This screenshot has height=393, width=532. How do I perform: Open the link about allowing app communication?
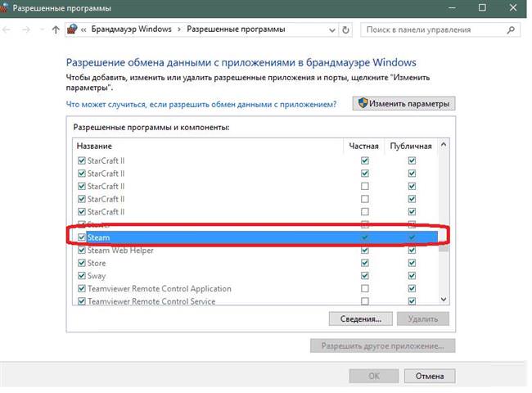(x=201, y=104)
